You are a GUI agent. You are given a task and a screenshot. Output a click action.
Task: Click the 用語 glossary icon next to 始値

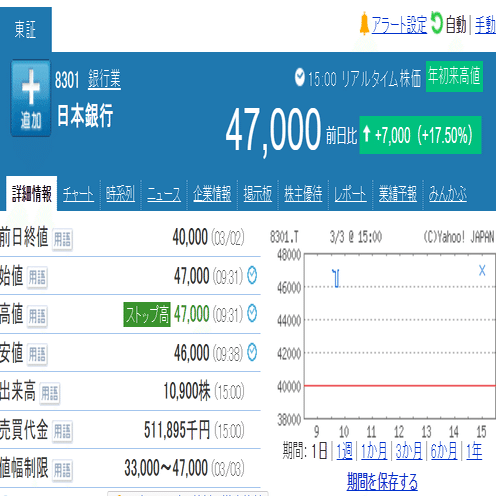point(37,277)
